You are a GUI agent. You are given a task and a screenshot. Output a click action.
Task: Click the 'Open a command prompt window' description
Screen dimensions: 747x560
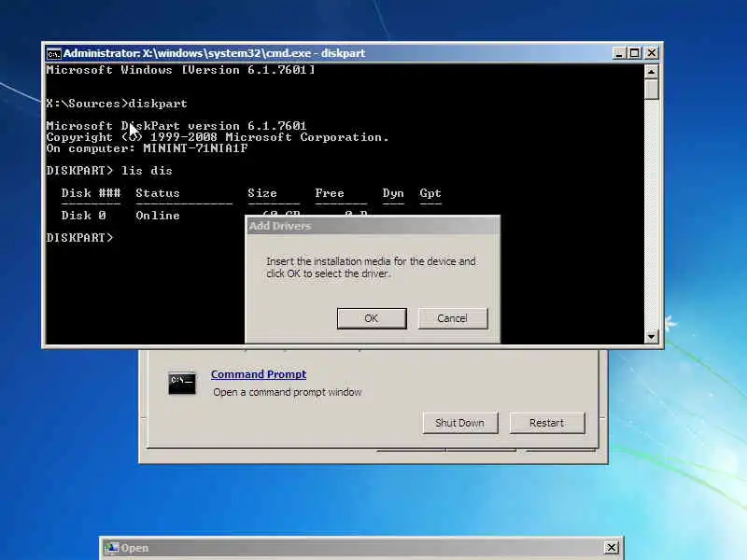point(288,392)
